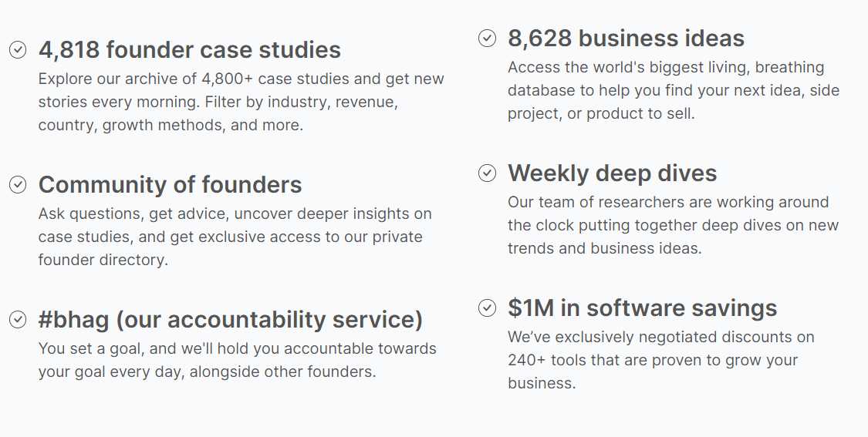The image size is (868, 437).
Task: Click the 'Weekly deep dives' heading
Action: [x=613, y=173]
